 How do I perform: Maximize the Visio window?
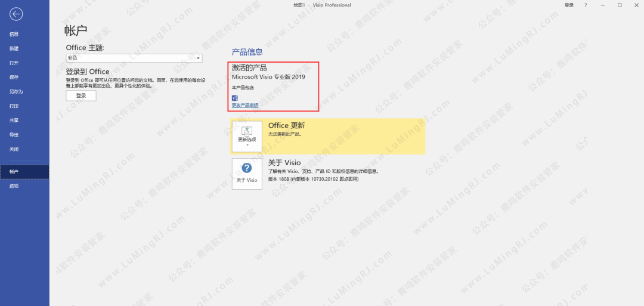[620, 5]
